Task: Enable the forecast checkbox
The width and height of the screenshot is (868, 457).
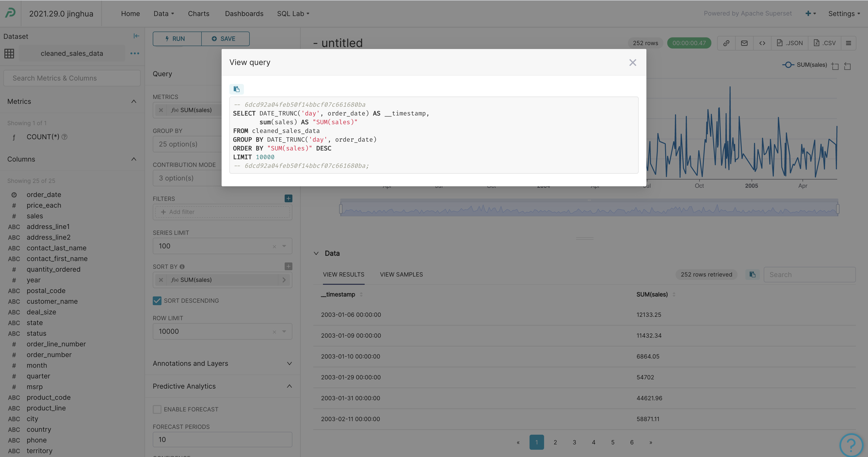Action: pos(157,409)
